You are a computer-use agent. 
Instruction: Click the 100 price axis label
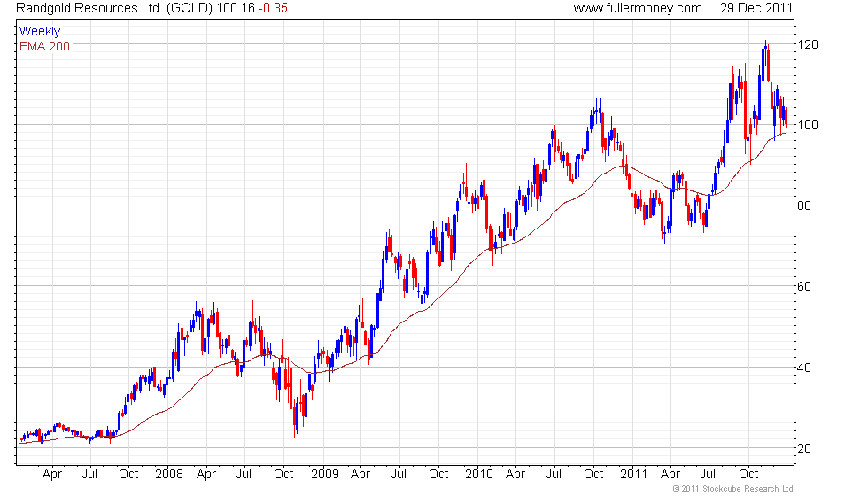click(808, 125)
